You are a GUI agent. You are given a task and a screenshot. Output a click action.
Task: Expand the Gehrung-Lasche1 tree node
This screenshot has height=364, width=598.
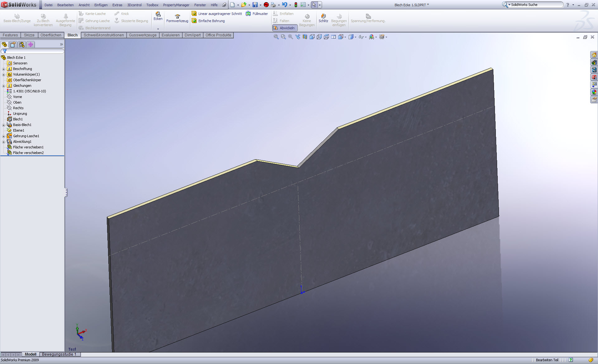(x=3, y=136)
